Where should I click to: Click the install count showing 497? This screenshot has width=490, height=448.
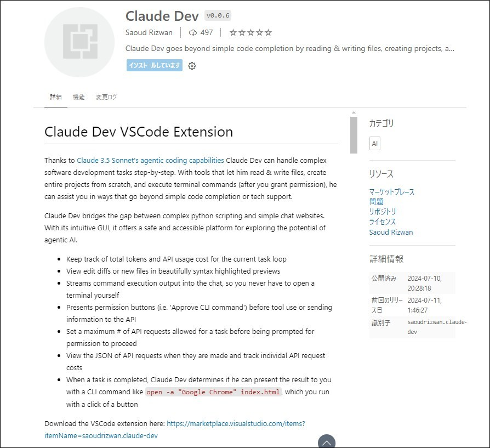click(x=201, y=32)
